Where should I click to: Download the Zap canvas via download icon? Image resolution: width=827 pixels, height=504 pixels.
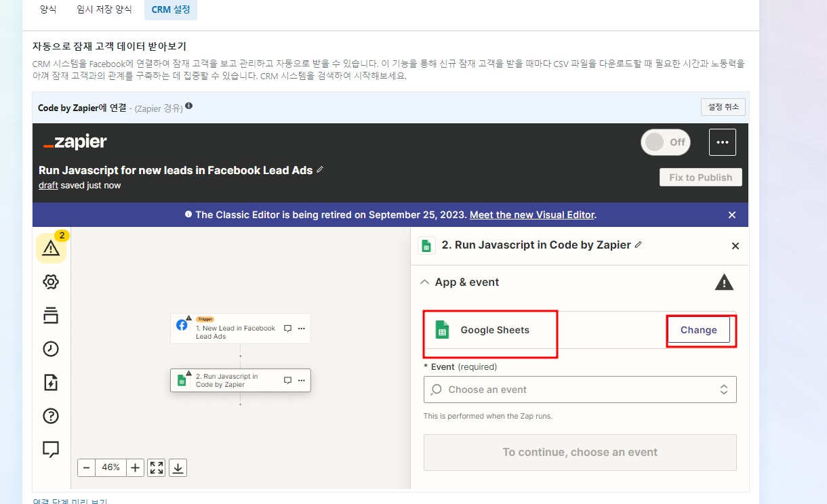(178, 467)
